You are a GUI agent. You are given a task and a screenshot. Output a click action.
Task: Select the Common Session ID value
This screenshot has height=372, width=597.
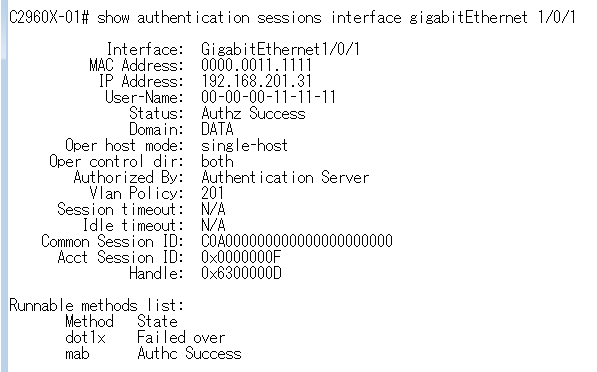[x=297, y=241]
